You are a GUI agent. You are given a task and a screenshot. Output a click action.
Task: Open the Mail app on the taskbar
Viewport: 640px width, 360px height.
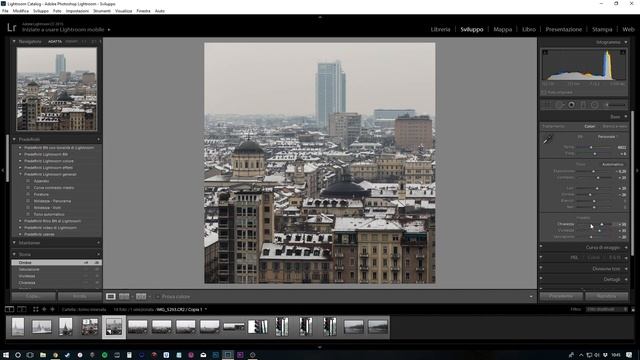[203, 355]
